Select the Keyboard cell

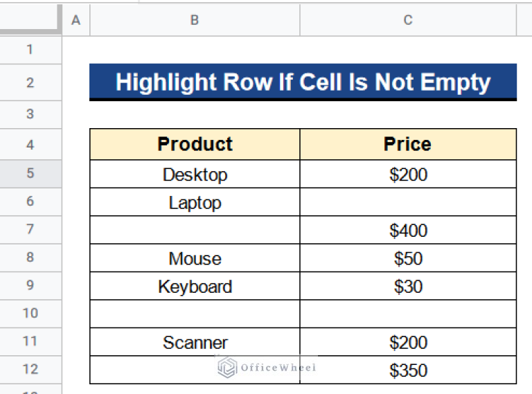click(x=195, y=287)
